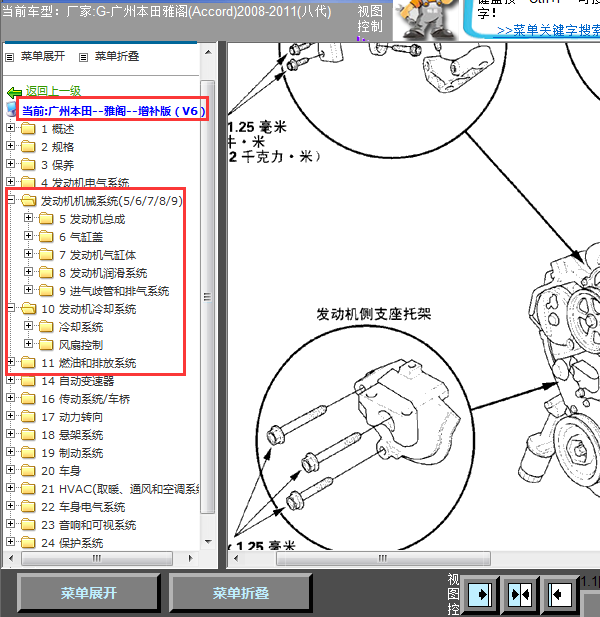The width and height of the screenshot is (600, 617).
Task: Select 18 悬架系统 tree item
Action: [x=72, y=435]
